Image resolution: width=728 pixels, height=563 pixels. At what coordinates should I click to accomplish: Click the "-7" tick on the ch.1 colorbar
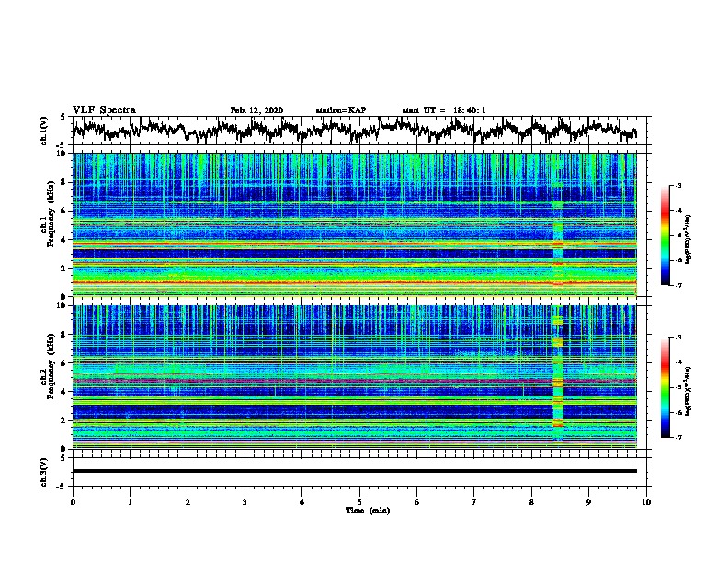677,285
